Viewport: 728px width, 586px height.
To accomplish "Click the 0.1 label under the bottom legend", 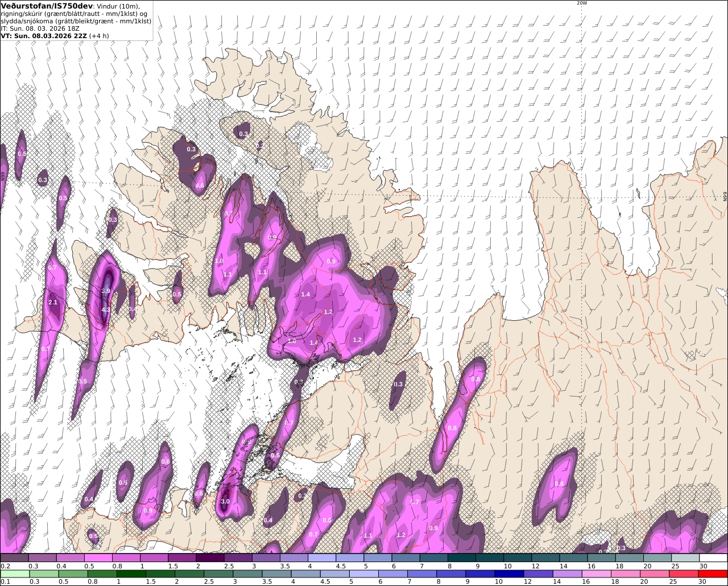I will click(x=6, y=581).
